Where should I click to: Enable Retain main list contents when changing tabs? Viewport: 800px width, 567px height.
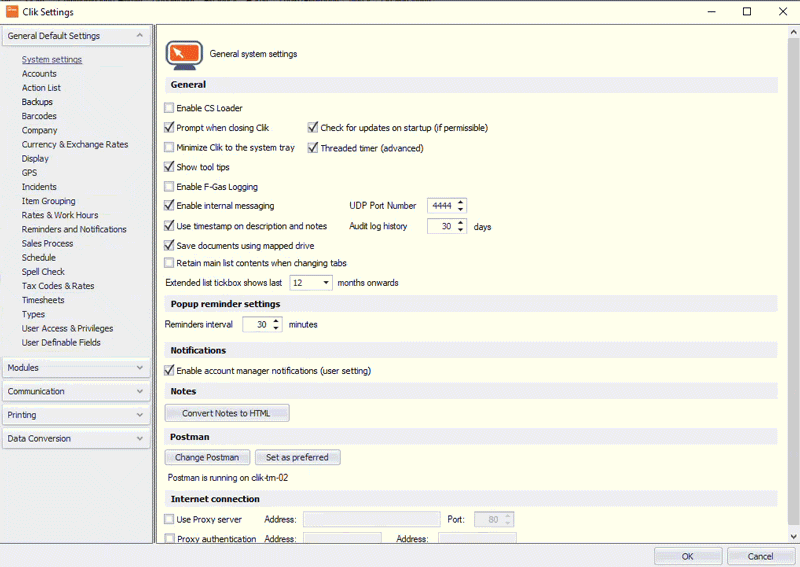pyautogui.click(x=169, y=263)
